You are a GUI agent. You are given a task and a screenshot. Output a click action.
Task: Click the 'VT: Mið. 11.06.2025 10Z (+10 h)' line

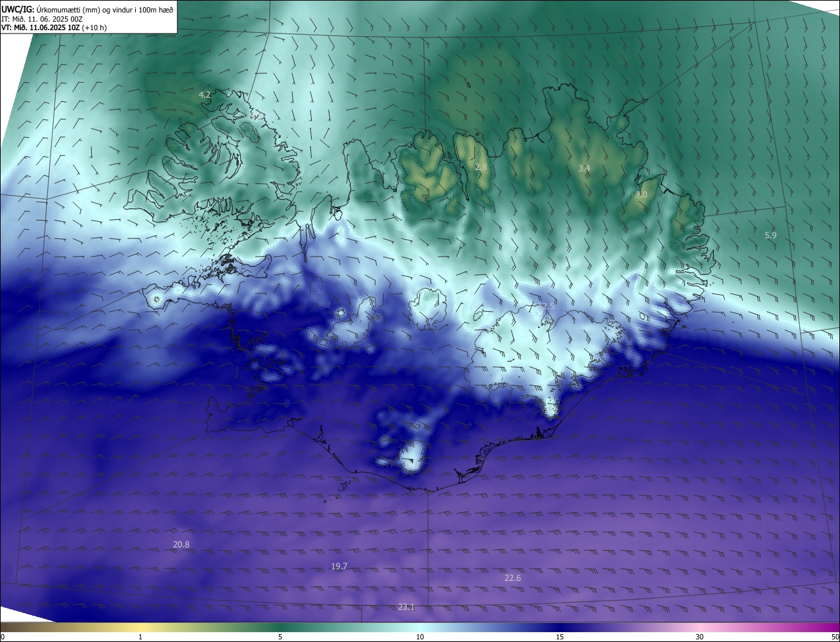(54, 28)
